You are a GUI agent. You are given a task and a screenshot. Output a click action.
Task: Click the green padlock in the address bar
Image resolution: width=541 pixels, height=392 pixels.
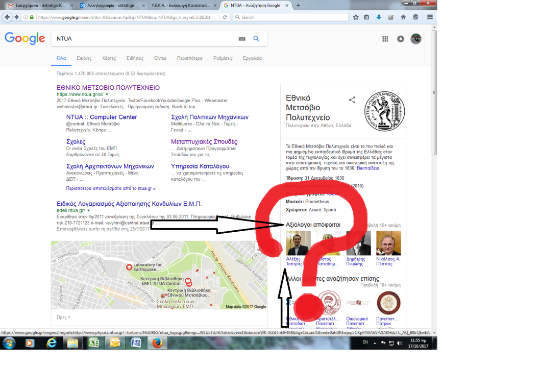(x=32, y=17)
